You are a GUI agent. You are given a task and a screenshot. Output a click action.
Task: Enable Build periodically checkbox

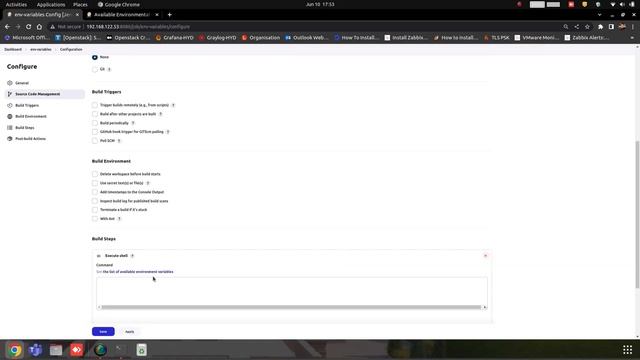95,123
